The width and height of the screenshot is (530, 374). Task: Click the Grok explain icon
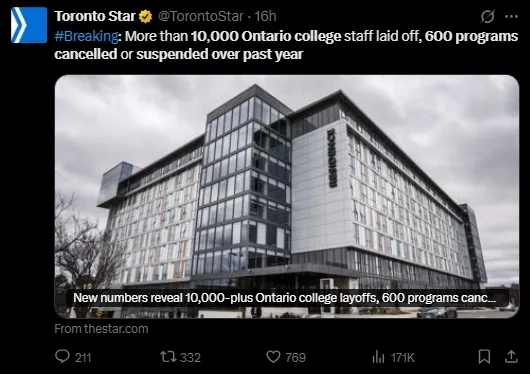(487, 16)
